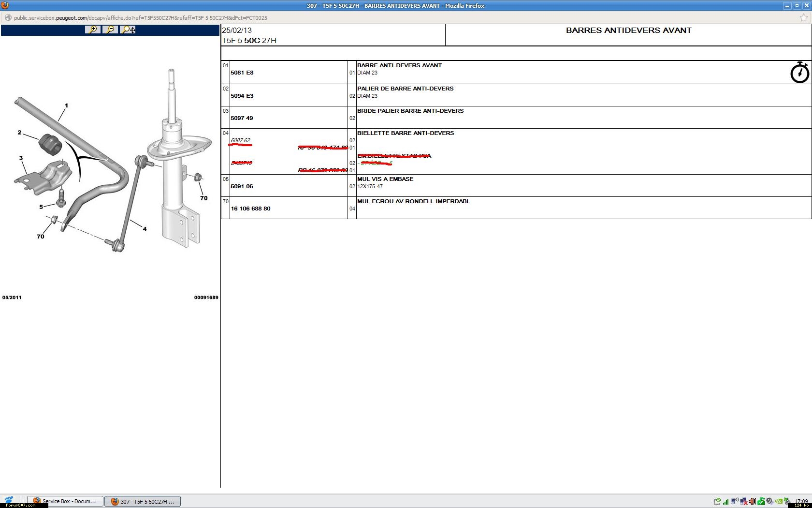Click the disconnected network tray icon
This screenshot has height=508, width=812.
744,502
